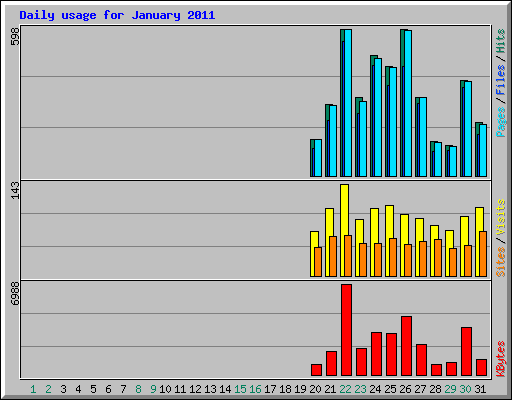Click the cyan hits bar for day 24
The height and width of the screenshot is (400, 512).
tap(378, 117)
